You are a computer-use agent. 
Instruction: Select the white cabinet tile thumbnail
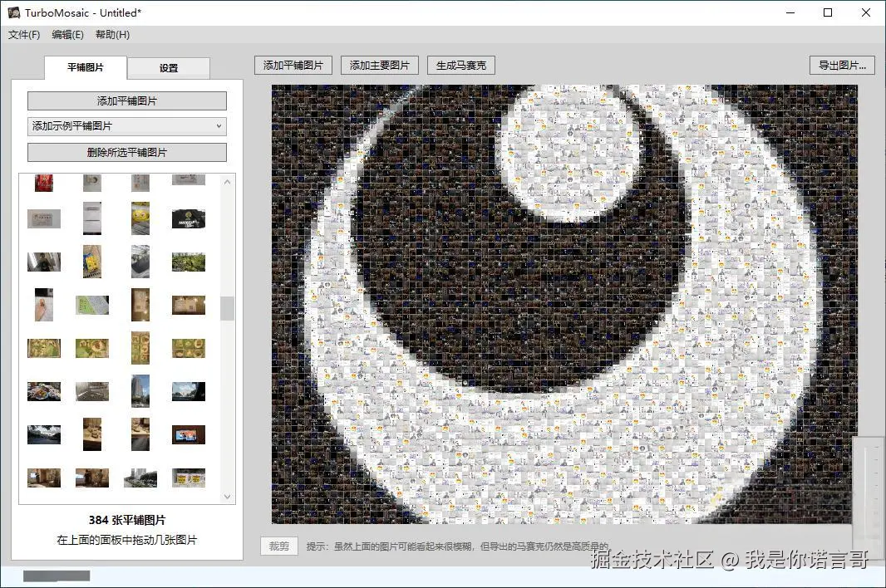pos(92,218)
